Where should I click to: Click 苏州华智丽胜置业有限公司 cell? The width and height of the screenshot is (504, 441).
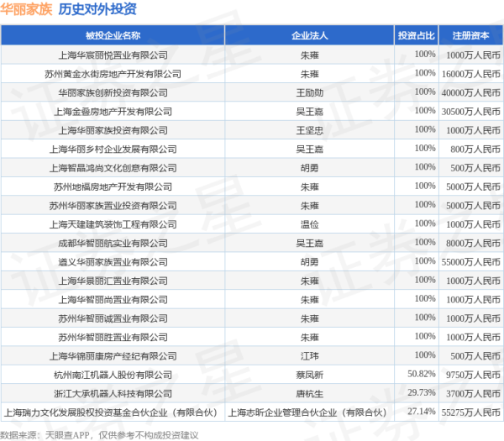(113, 337)
